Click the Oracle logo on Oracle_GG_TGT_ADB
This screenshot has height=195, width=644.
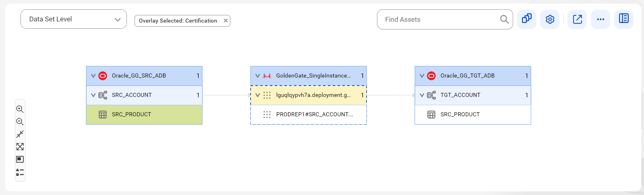(431, 75)
